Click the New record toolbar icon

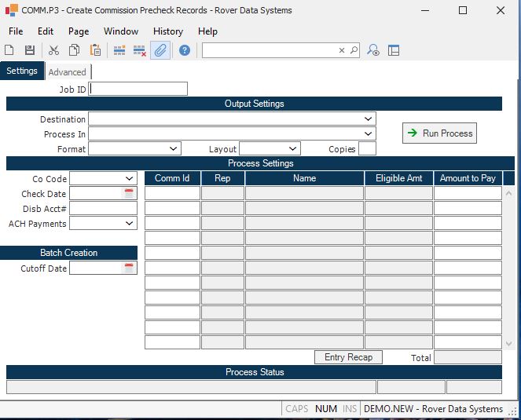[9, 50]
